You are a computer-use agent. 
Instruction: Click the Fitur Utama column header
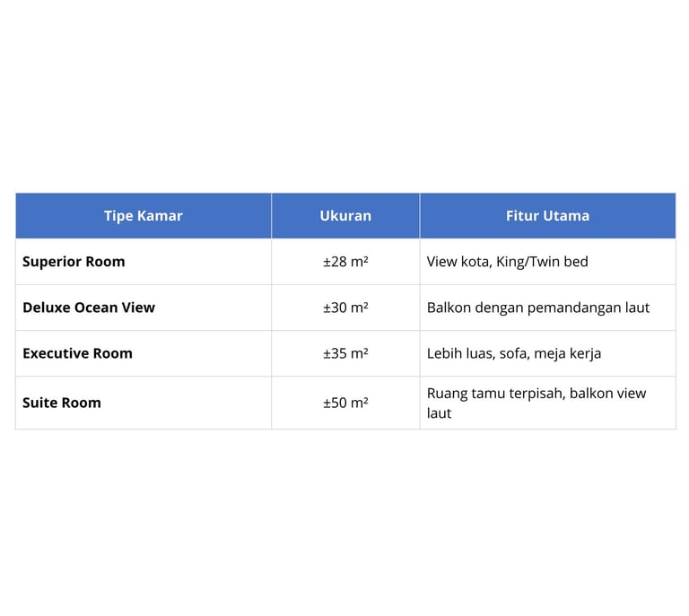pyautogui.click(x=547, y=215)
